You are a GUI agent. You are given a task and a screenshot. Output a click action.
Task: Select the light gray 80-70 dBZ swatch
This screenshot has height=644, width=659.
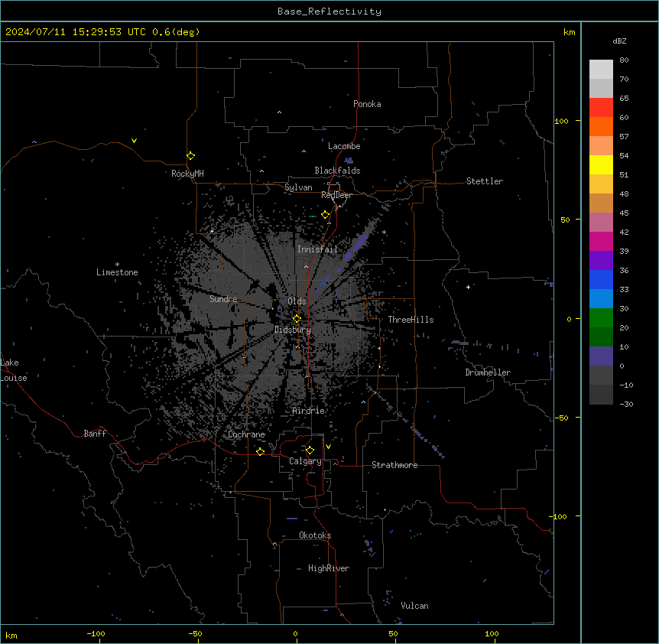click(601, 70)
